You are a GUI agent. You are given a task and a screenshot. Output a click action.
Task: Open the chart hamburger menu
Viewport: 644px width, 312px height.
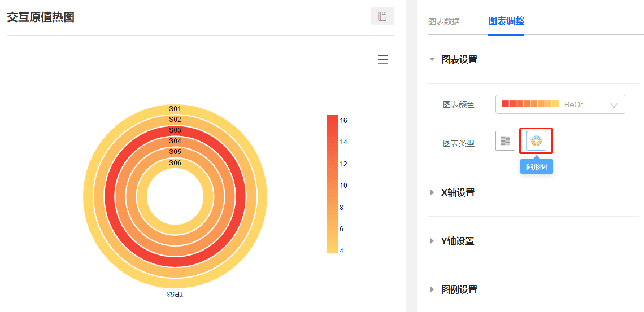point(383,59)
